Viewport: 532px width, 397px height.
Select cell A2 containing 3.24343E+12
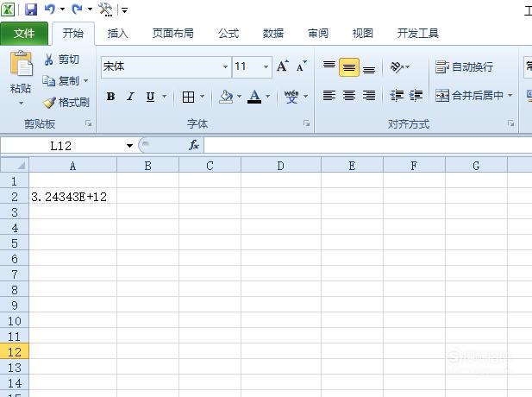pyautogui.click(x=72, y=196)
